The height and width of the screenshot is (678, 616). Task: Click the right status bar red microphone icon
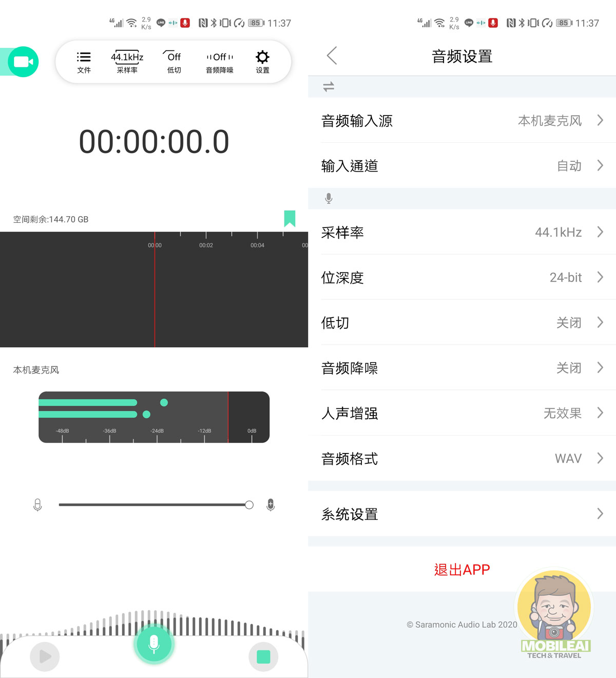(x=493, y=23)
